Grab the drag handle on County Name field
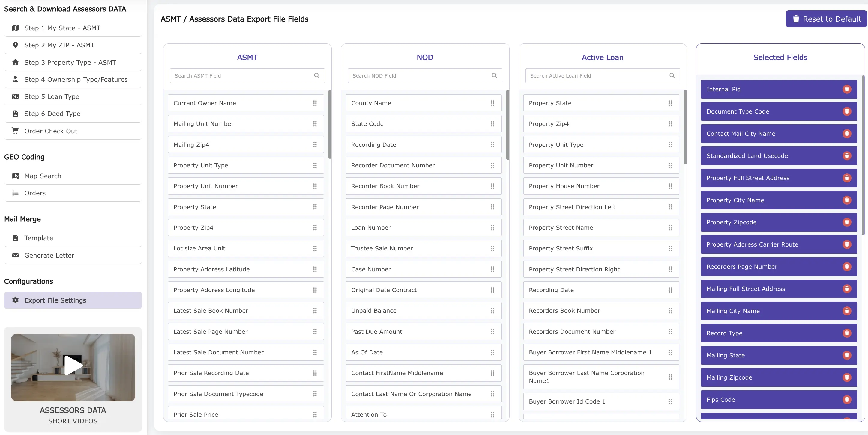The image size is (868, 435). coord(492,103)
